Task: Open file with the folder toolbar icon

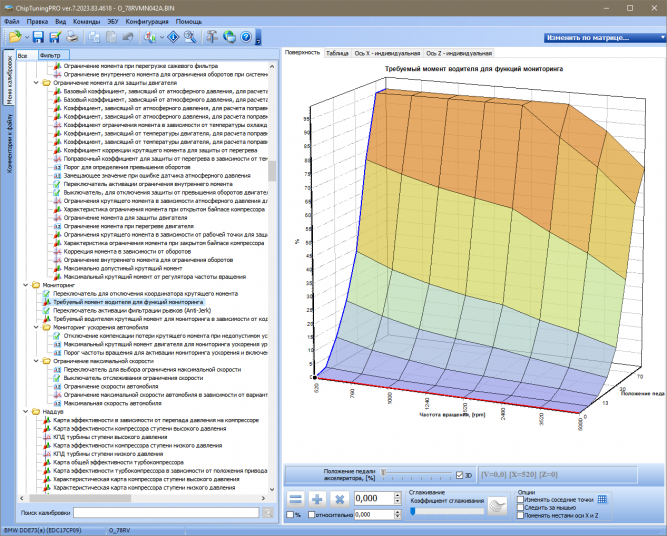Action: pyautogui.click(x=15, y=37)
